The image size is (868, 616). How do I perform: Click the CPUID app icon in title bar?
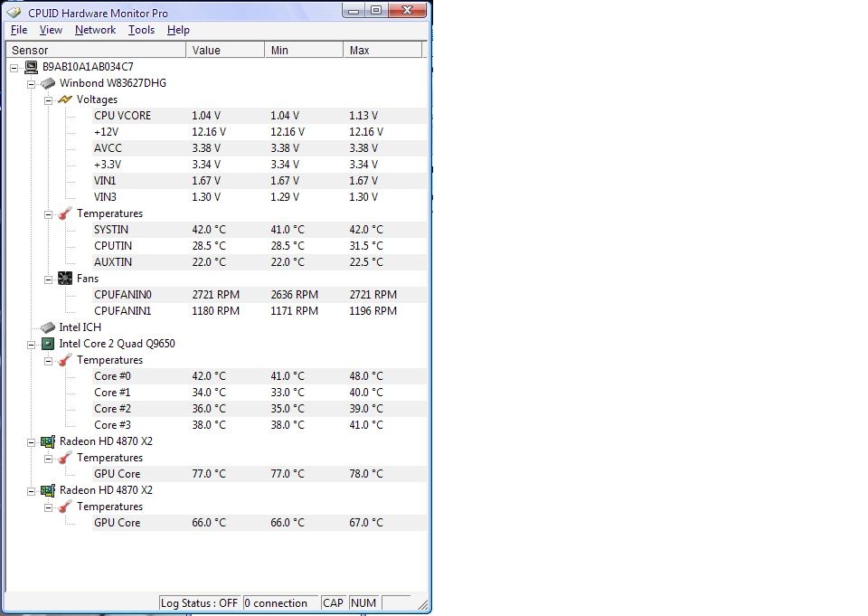(14, 12)
